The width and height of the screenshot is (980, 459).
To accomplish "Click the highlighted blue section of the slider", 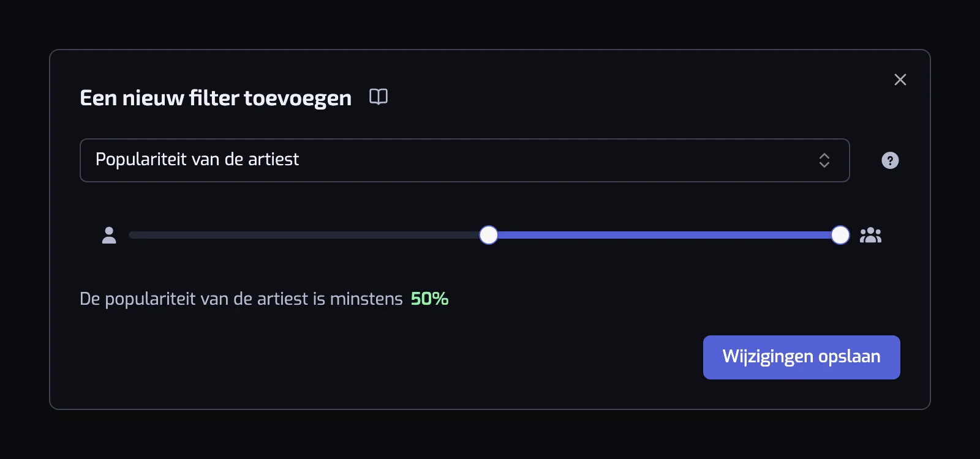I will 665,235.
